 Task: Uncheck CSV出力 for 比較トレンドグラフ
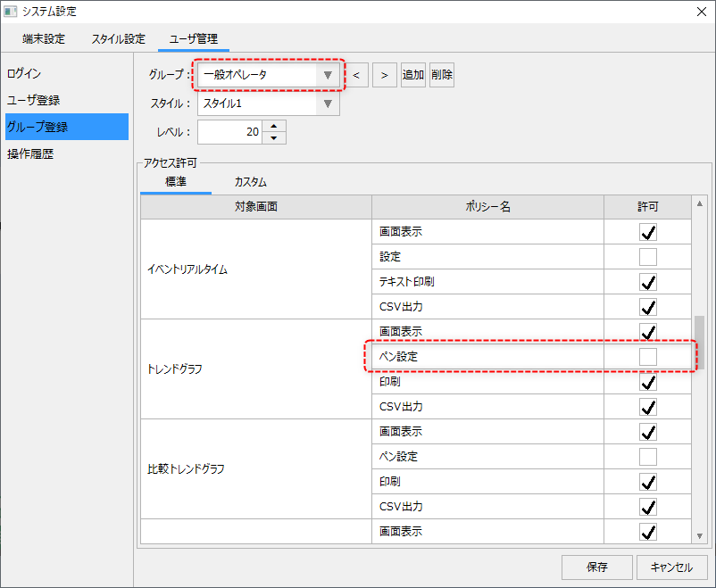[x=648, y=507]
